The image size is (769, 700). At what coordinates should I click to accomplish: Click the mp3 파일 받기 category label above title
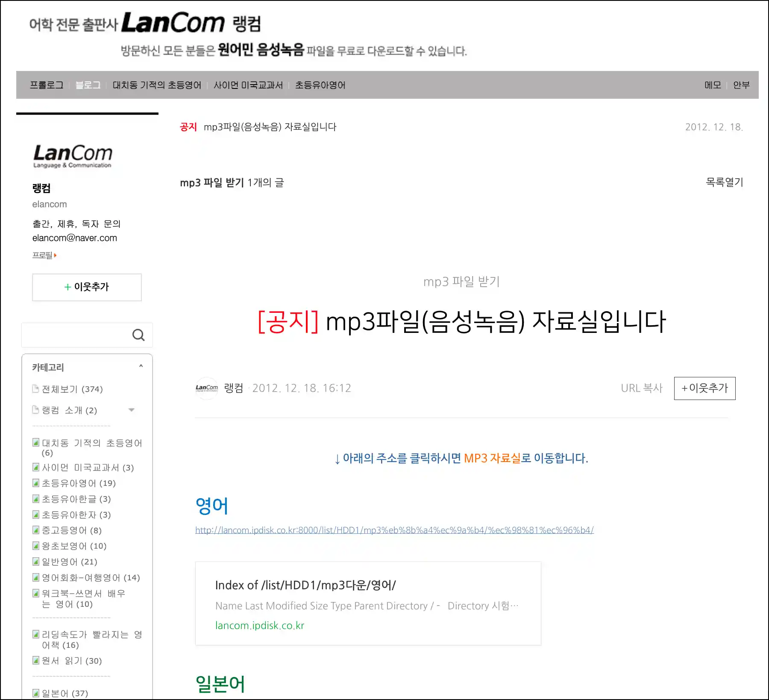coord(461,282)
